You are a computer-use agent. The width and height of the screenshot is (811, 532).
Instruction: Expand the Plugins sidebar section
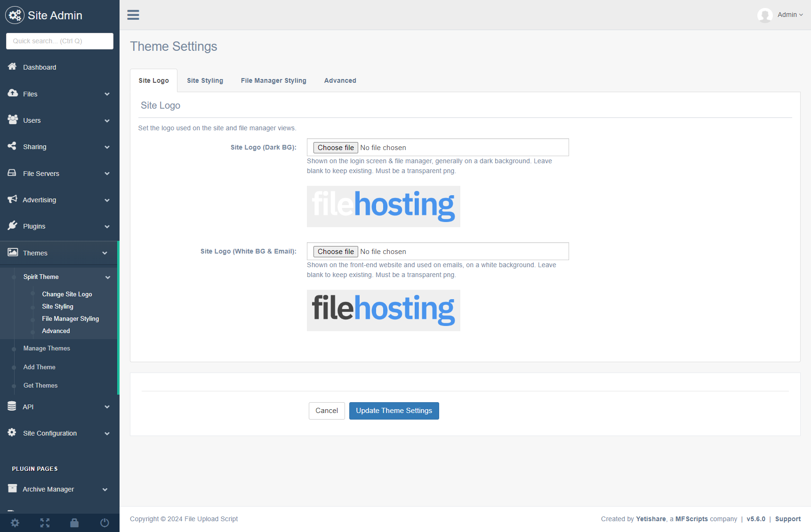[x=59, y=226]
